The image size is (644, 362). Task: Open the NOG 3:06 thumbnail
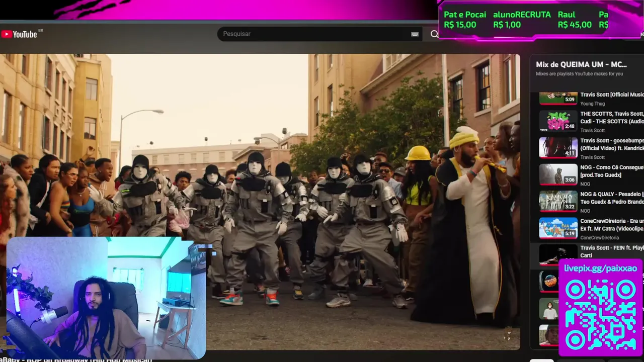click(558, 174)
